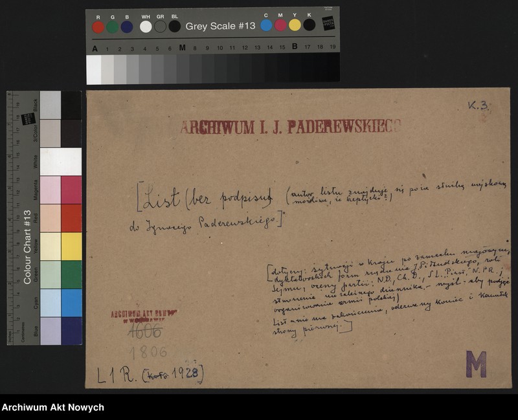Click the large white patch on Colour Chart
Viewport: 518px width, 420px height.
pos(61,161)
